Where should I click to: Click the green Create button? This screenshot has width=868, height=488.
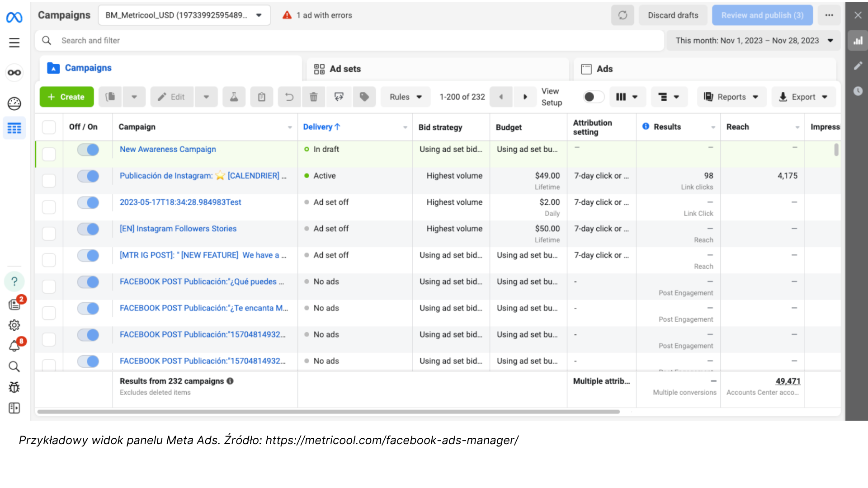pyautogui.click(x=66, y=97)
